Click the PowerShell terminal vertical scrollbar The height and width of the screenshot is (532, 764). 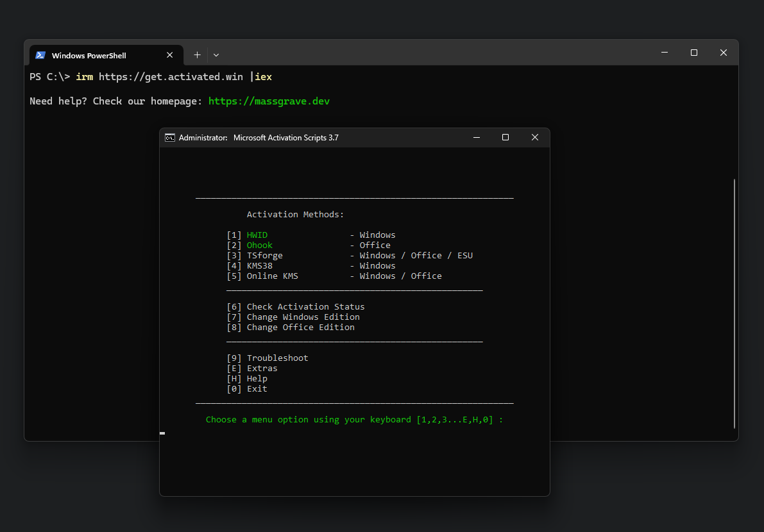click(x=734, y=301)
